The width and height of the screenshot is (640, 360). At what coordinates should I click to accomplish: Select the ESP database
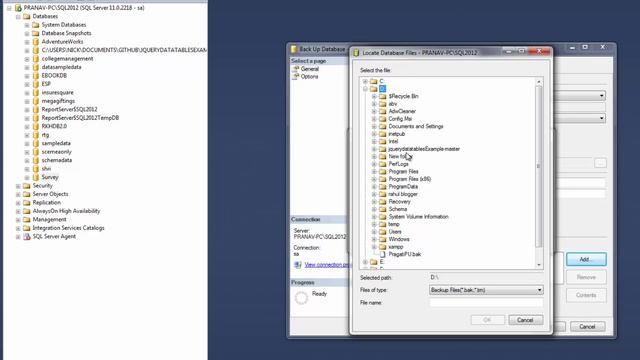pyautogui.click(x=46, y=84)
